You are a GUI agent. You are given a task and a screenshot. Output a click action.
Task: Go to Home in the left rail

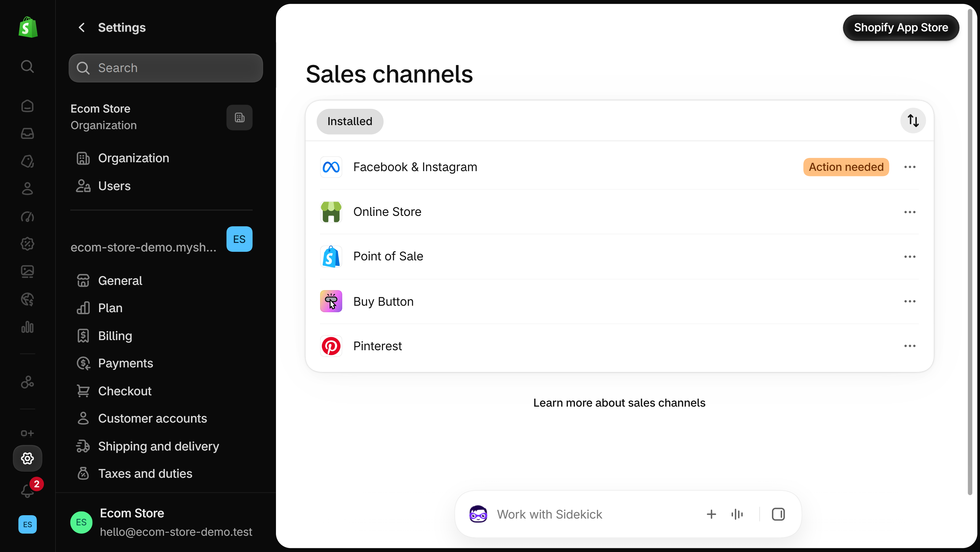[27, 106]
